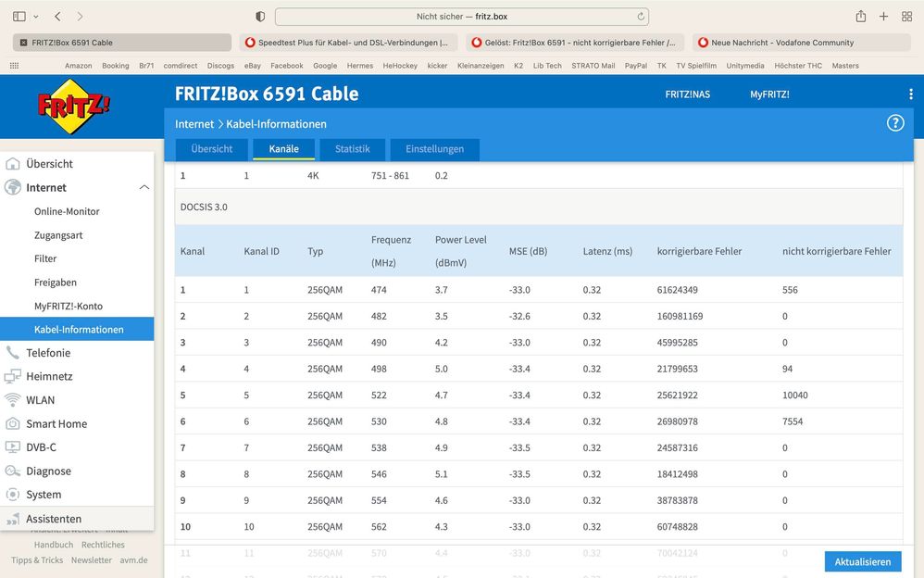This screenshot has height=578, width=924.
Task: Go back with the browser back arrow
Action: [x=57, y=17]
